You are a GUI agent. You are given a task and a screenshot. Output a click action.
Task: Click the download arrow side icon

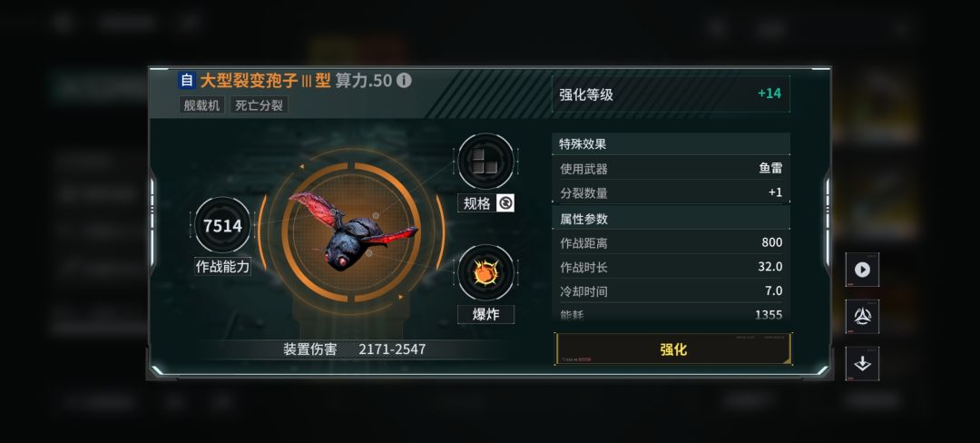click(x=863, y=363)
